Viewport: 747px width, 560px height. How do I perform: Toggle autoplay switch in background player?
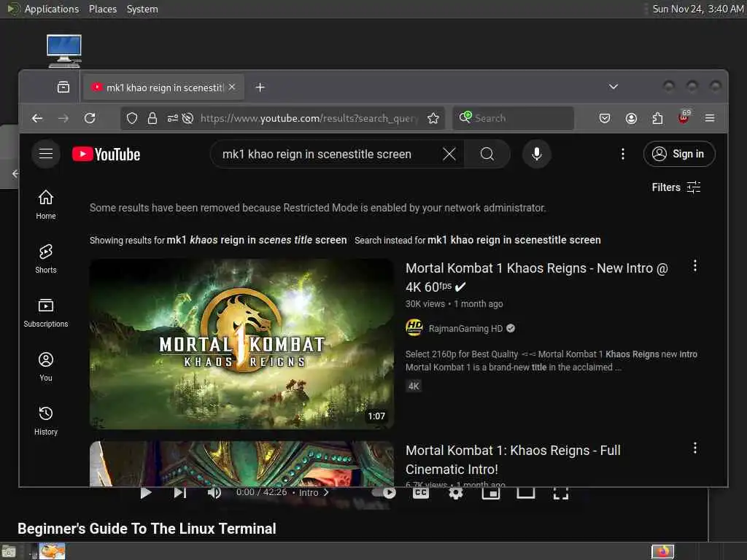point(384,492)
